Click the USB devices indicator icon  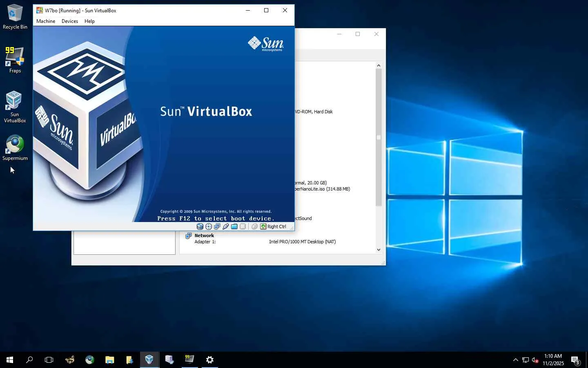click(x=226, y=227)
